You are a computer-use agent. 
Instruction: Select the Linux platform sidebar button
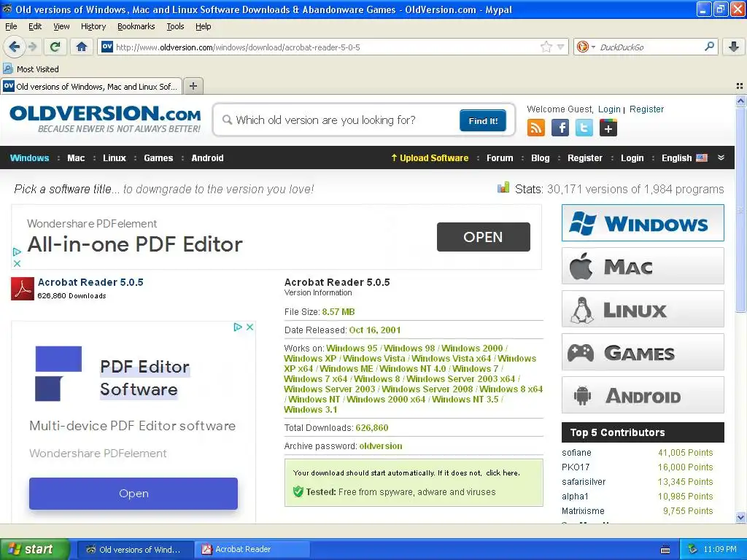pyautogui.click(x=643, y=309)
